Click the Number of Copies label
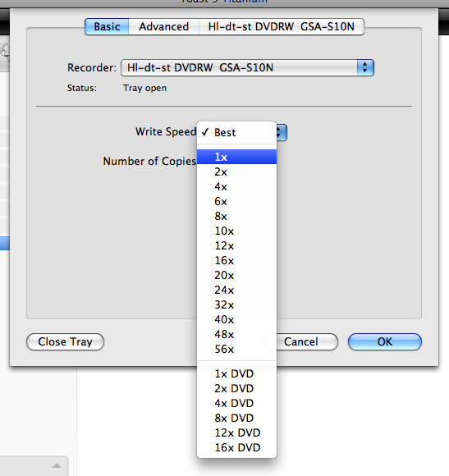 click(x=149, y=161)
